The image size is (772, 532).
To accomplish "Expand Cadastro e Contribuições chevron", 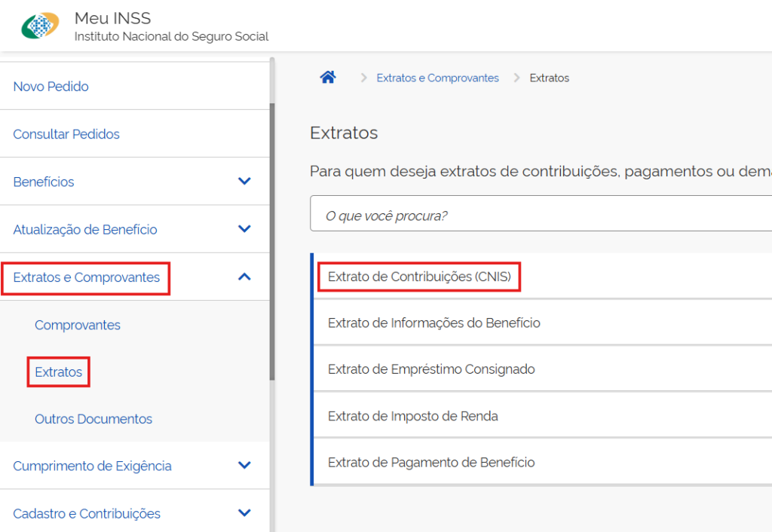I will click(244, 513).
